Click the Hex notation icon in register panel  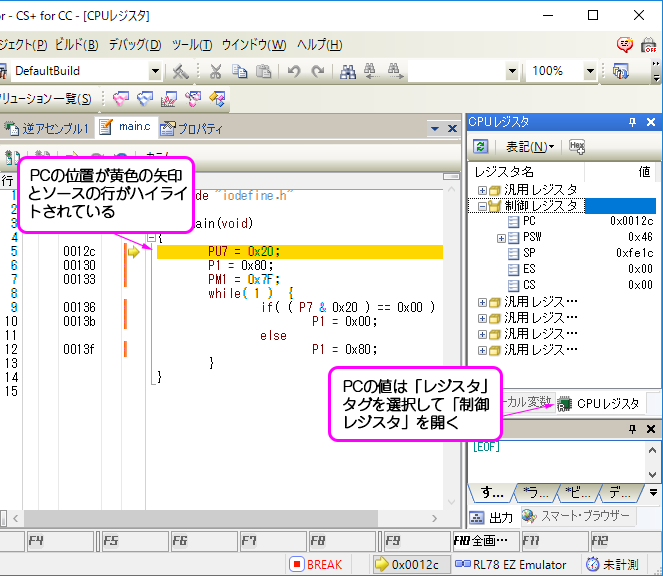[x=577, y=146]
